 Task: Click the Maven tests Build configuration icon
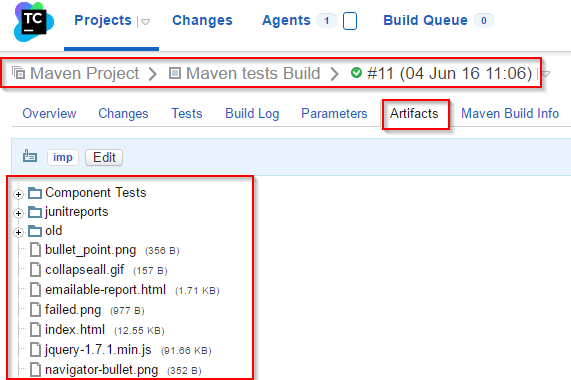[x=175, y=73]
